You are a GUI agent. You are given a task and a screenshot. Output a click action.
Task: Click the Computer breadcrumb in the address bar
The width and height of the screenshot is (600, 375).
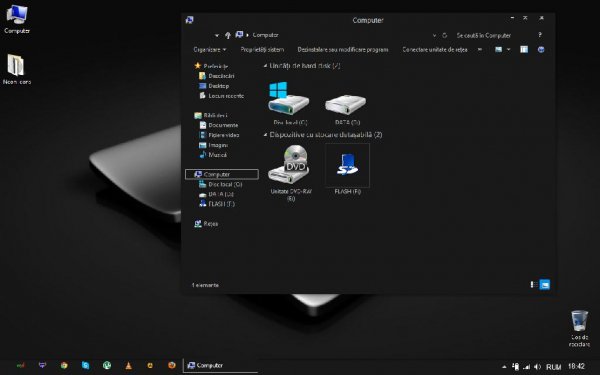coord(265,35)
